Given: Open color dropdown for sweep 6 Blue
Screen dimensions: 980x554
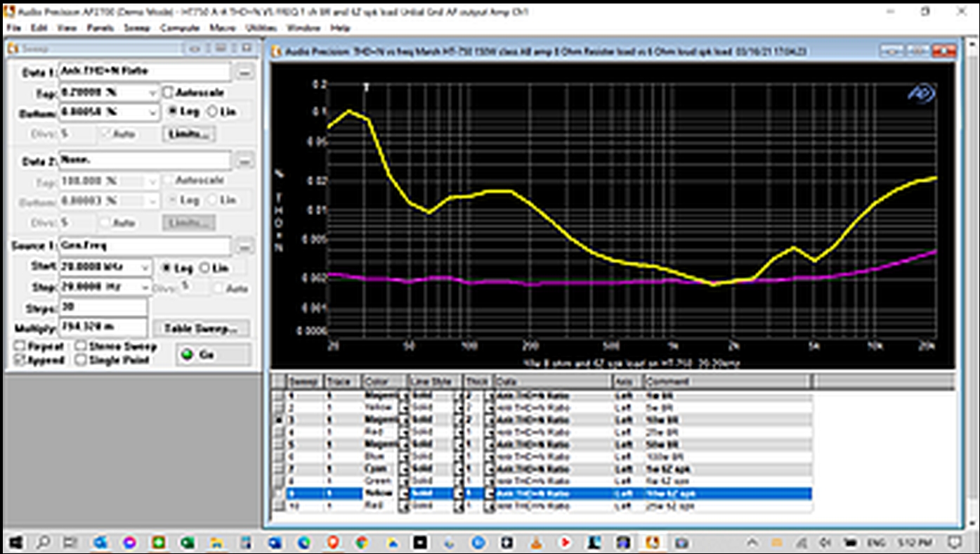Looking at the screenshot, I should pyautogui.click(x=404, y=456).
